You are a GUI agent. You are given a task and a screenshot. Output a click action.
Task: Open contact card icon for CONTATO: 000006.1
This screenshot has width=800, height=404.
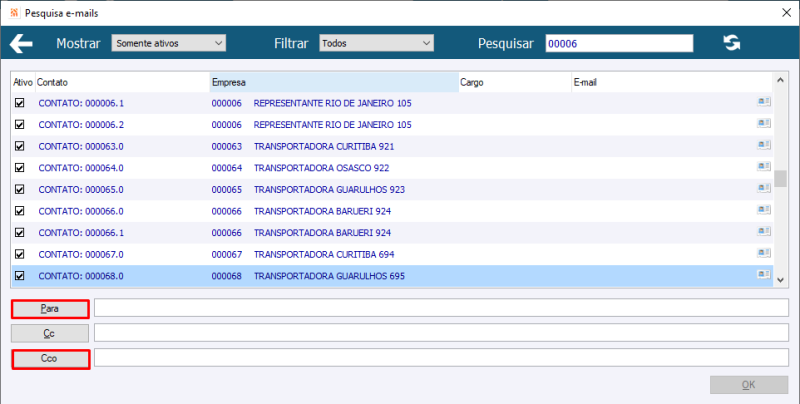[763, 102]
